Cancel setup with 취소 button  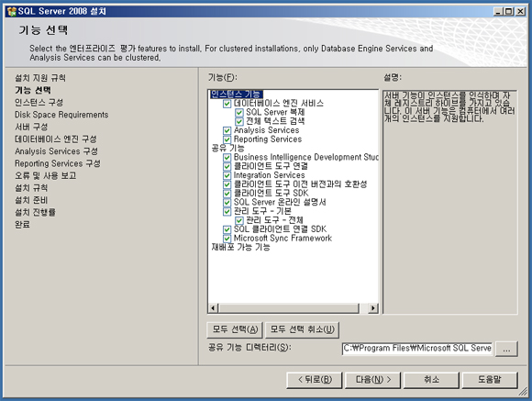(431, 380)
